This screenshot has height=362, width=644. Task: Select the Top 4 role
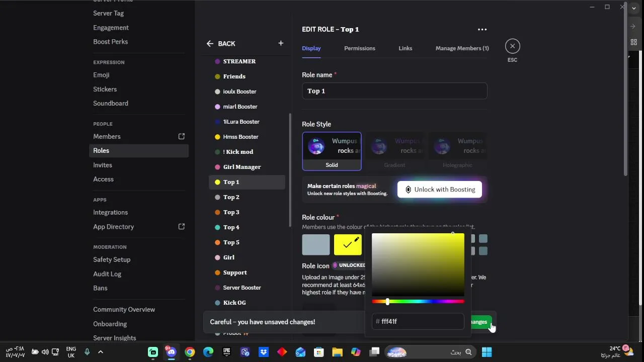(x=247, y=227)
